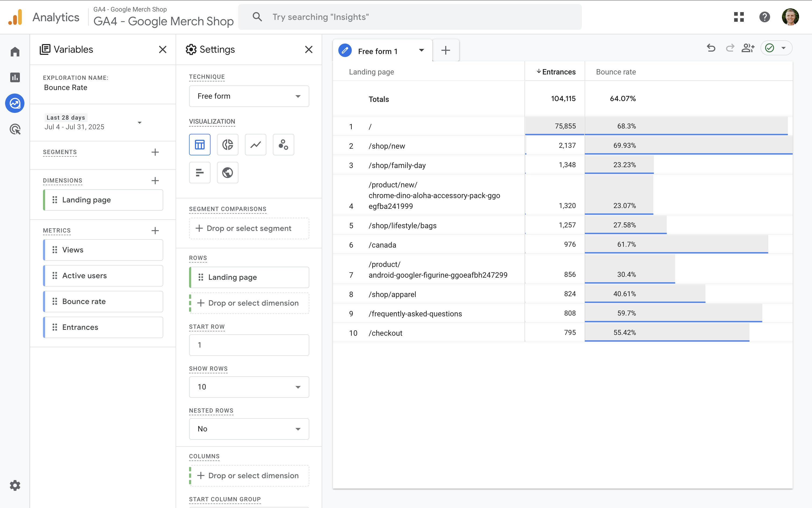Viewport: 812px width, 508px height.
Task: Select the Donut chart visualization icon
Action: click(x=227, y=145)
